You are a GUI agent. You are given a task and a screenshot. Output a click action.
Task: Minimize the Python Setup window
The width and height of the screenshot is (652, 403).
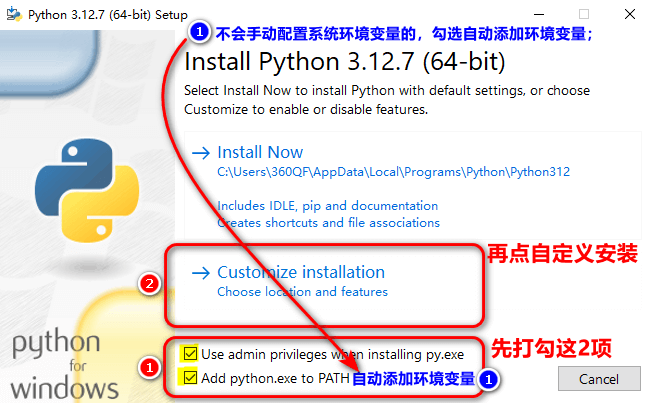(x=539, y=14)
